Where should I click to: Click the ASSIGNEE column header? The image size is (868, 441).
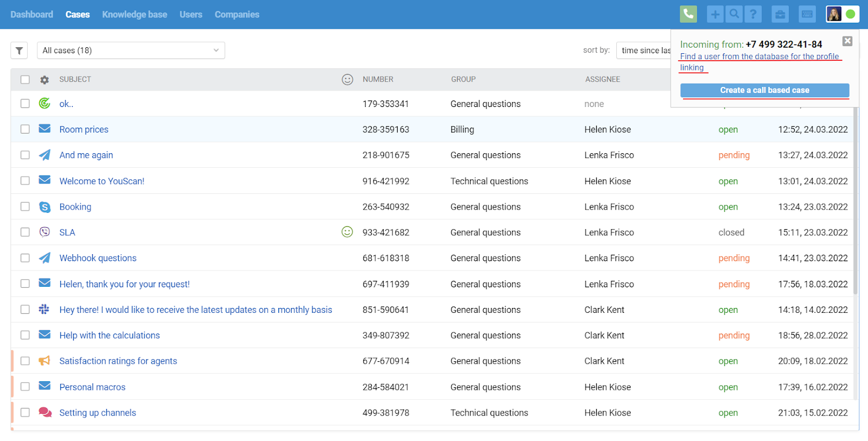tap(603, 79)
